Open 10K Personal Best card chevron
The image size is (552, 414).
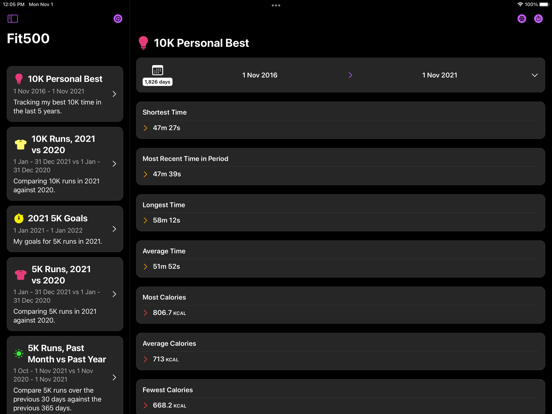[x=114, y=94]
